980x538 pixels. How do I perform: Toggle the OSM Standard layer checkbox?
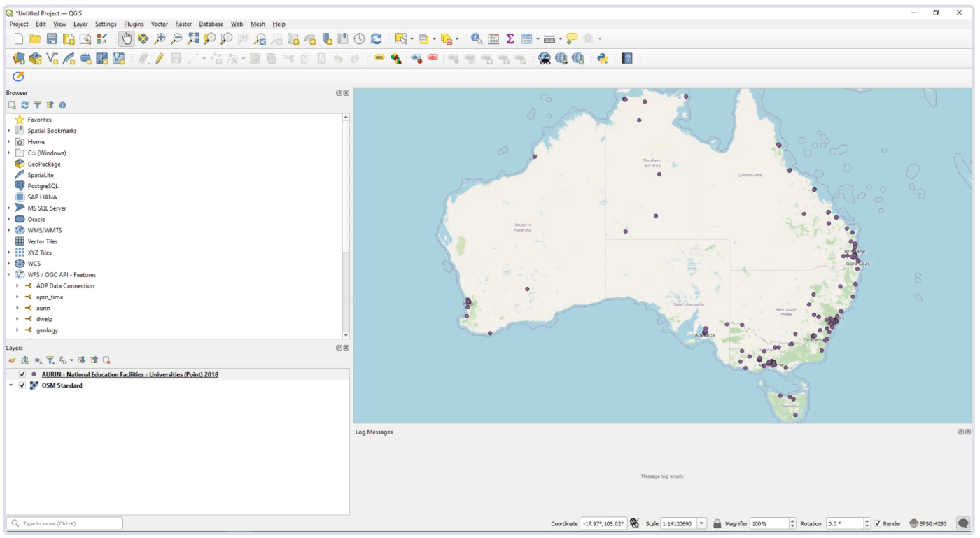22,385
